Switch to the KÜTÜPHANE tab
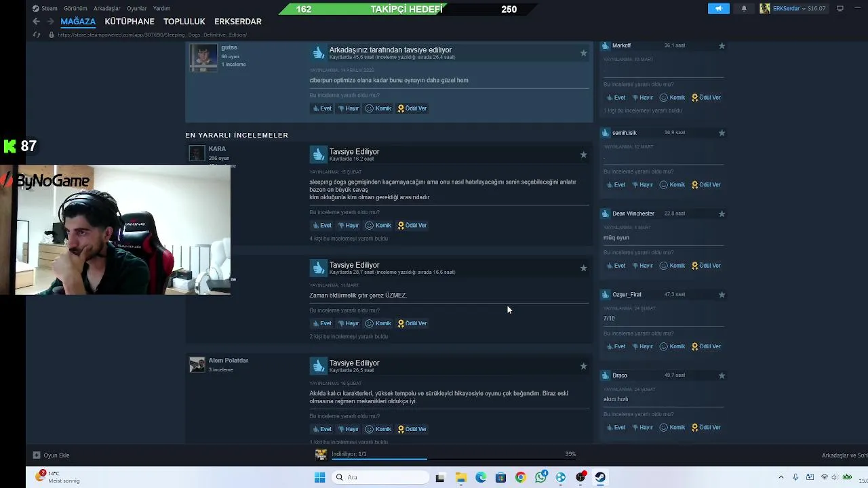The width and height of the screenshot is (868, 488). tap(130, 22)
